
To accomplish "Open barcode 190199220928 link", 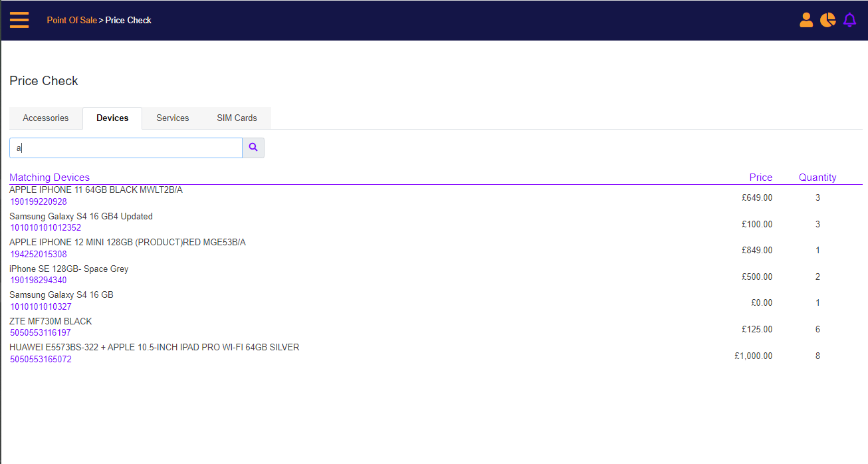I will [39, 201].
